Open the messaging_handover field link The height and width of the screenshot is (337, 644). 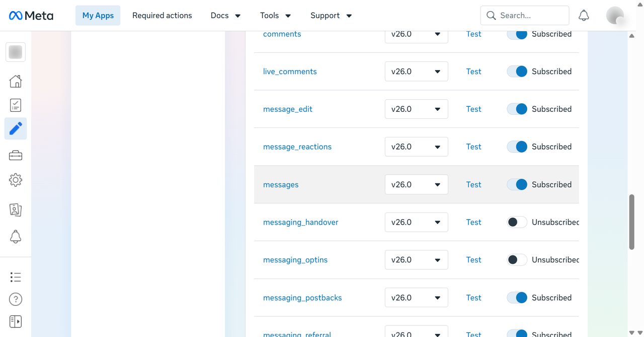point(301,222)
